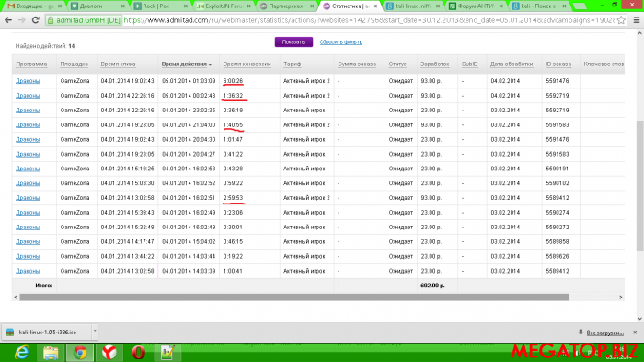Select the conversion time 6:00:26 cell
Image resolution: width=644 pixels, height=362 pixels.
(x=233, y=81)
